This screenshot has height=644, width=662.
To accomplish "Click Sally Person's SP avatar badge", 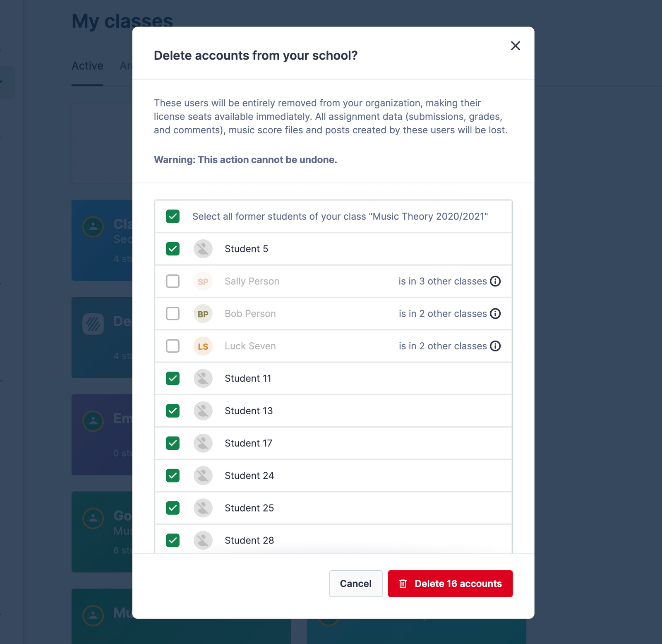I will pyautogui.click(x=203, y=281).
